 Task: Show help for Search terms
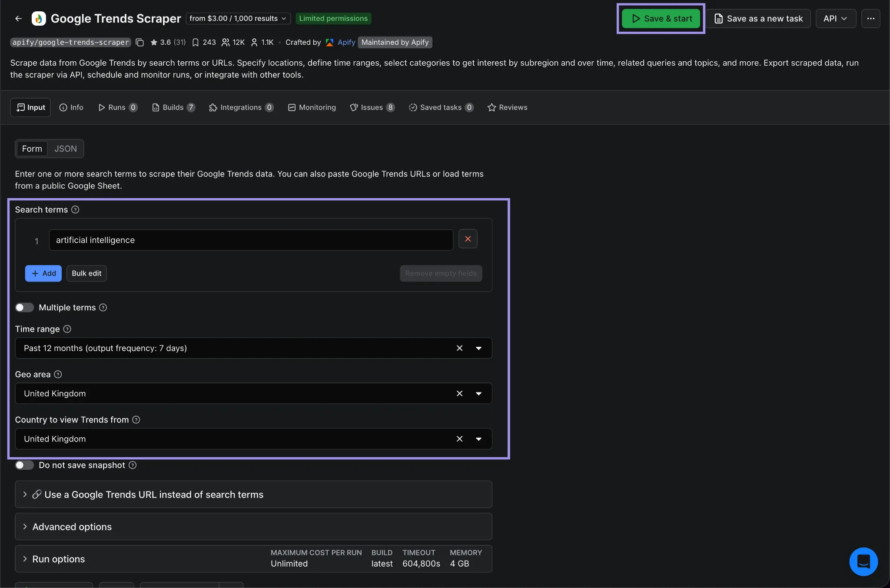(x=75, y=209)
